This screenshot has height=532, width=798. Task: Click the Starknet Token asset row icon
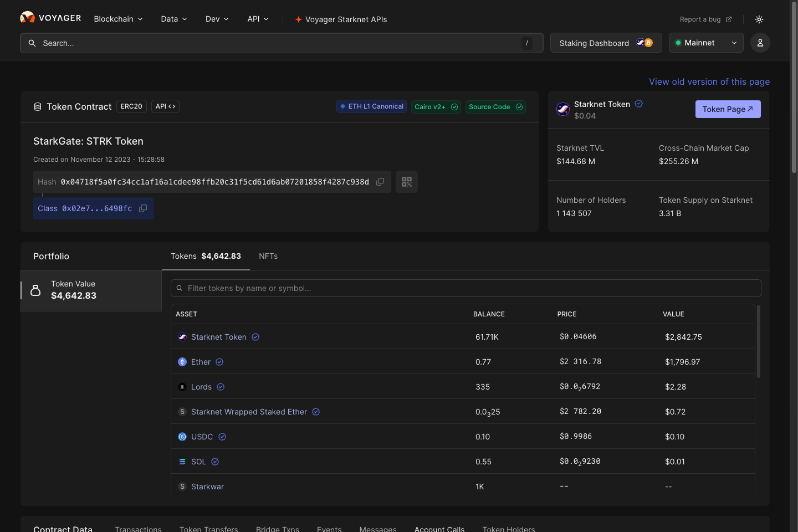(182, 337)
